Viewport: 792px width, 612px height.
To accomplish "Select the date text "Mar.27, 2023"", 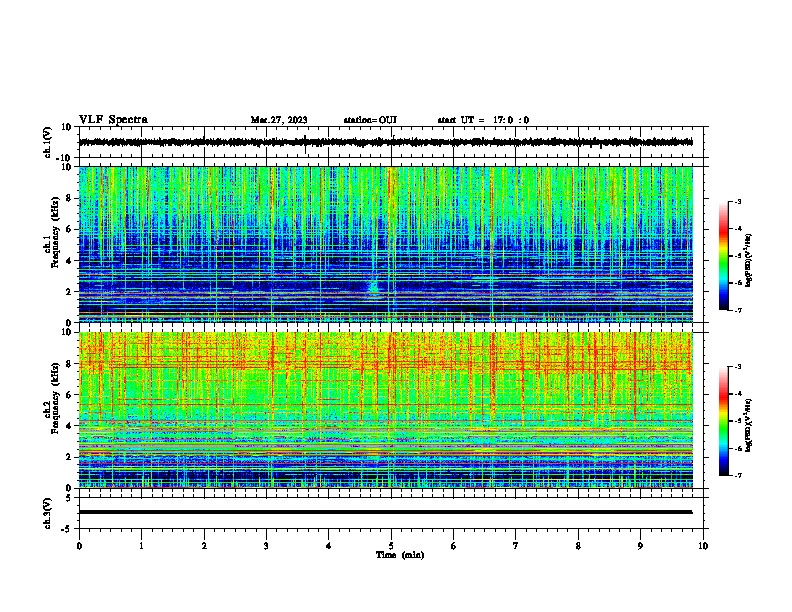I will 279,120.
